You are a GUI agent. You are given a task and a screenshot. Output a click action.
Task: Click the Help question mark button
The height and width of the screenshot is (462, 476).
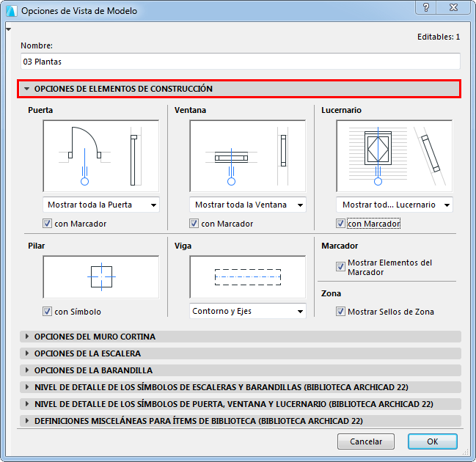point(426,7)
